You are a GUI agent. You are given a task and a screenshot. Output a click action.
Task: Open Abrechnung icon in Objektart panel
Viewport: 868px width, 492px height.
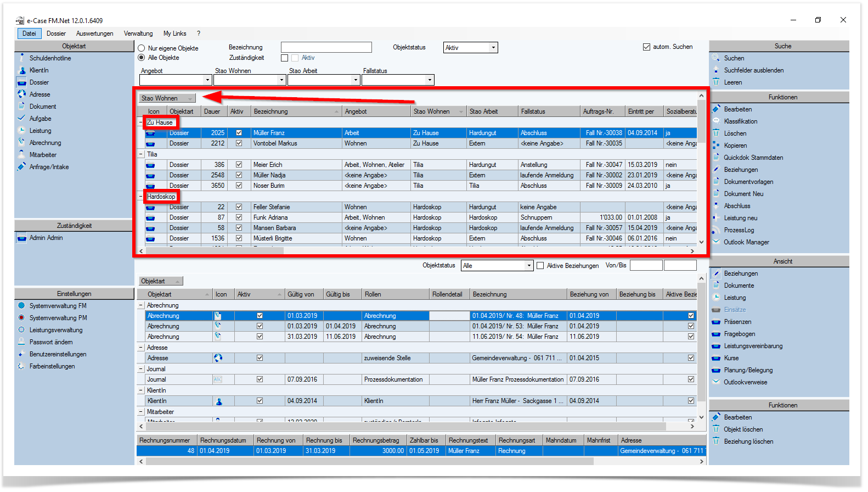[x=22, y=142]
